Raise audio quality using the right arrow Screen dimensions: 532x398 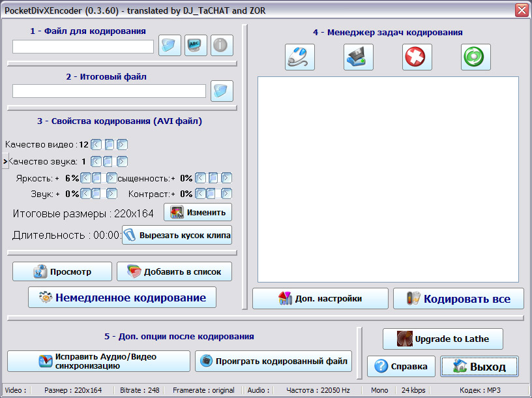point(122,161)
